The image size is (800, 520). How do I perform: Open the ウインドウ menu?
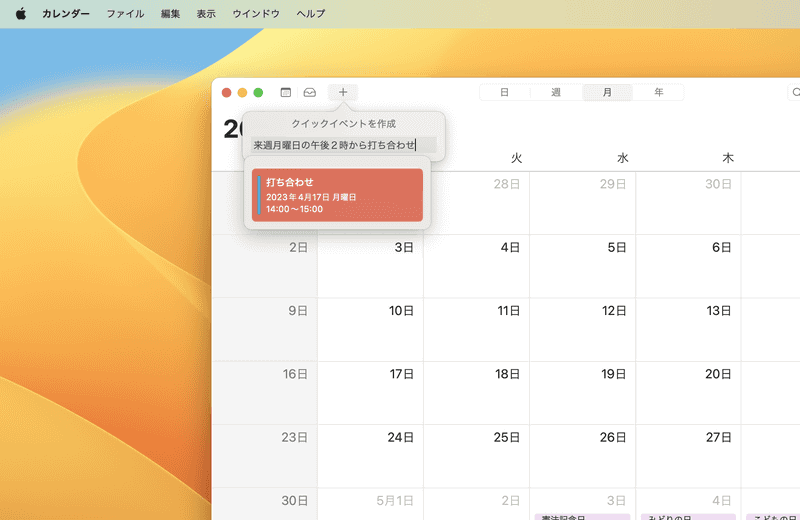coord(256,14)
